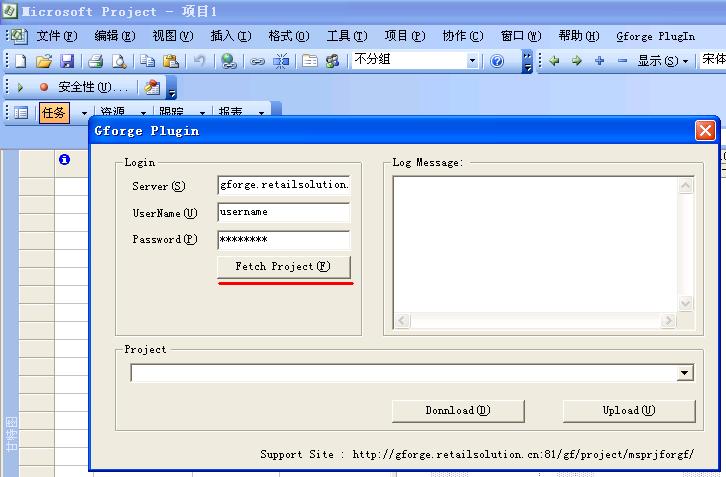This screenshot has height=477, width=726.
Task: Open a file with the folder icon
Action: click(44, 61)
